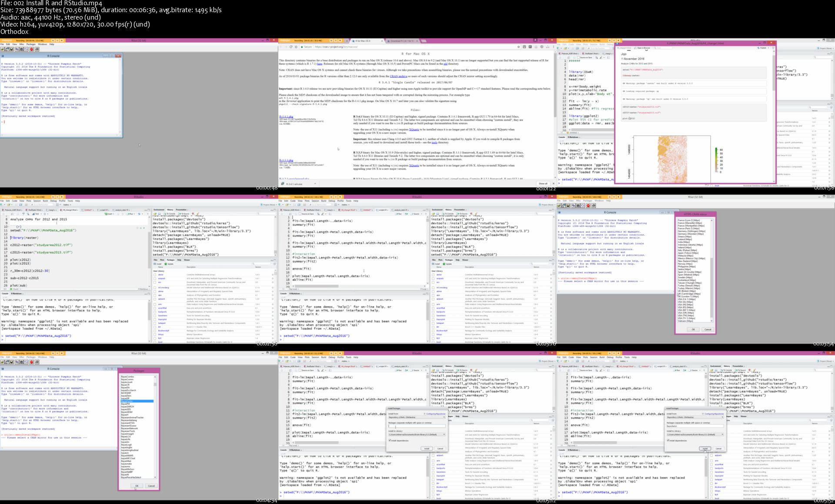Click the To Console icon in the 00:05:12 History pane
The height and width of the screenshot is (504, 835).
[x=448, y=370]
